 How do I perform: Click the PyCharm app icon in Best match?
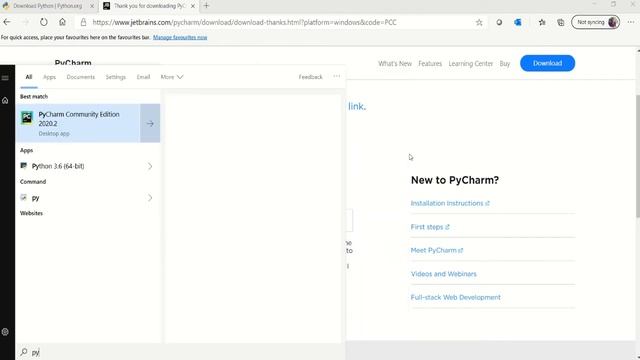[x=27, y=118]
